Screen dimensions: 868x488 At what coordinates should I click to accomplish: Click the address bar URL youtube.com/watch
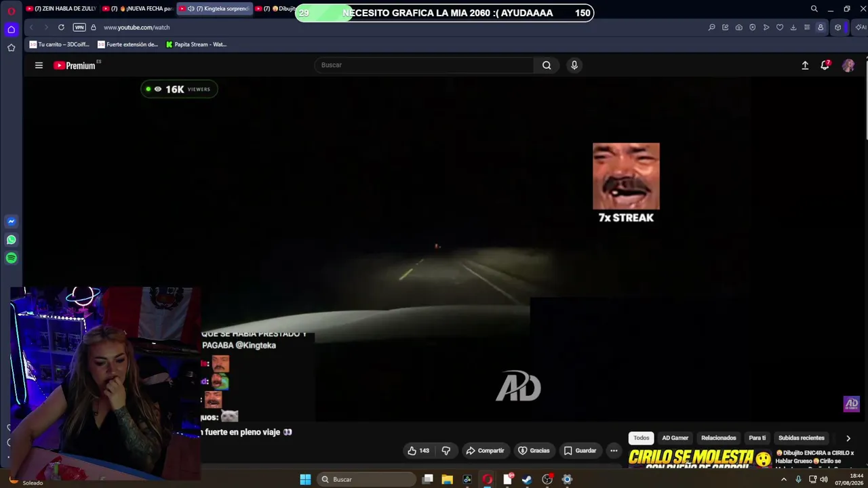(x=136, y=27)
